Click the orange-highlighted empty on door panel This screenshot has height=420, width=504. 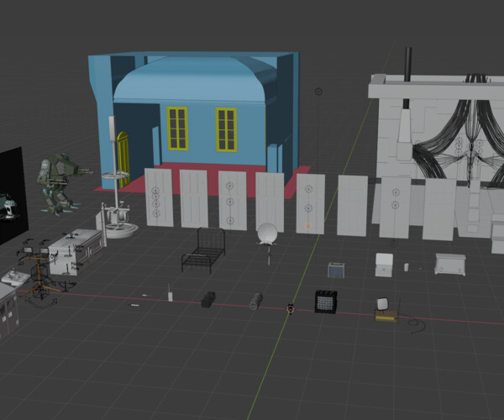coord(308,227)
